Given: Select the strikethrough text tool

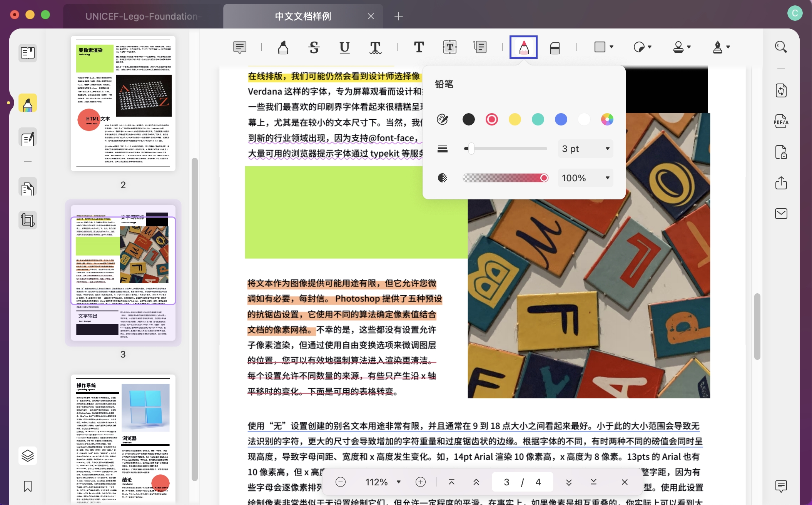Looking at the screenshot, I should click(x=314, y=47).
